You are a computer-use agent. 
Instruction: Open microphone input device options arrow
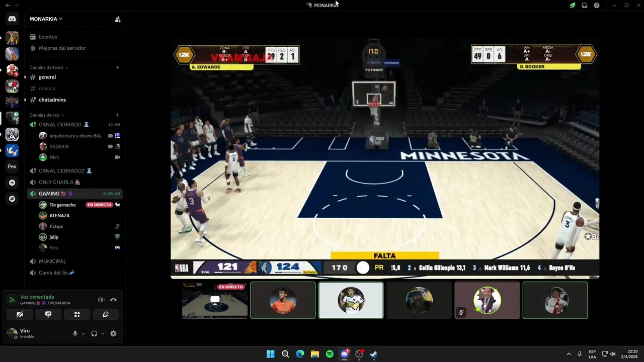[x=84, y=333]
